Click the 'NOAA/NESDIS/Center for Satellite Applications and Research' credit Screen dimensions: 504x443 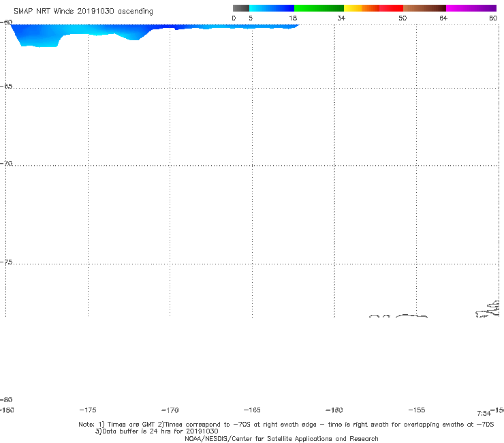tap(281, 439)
